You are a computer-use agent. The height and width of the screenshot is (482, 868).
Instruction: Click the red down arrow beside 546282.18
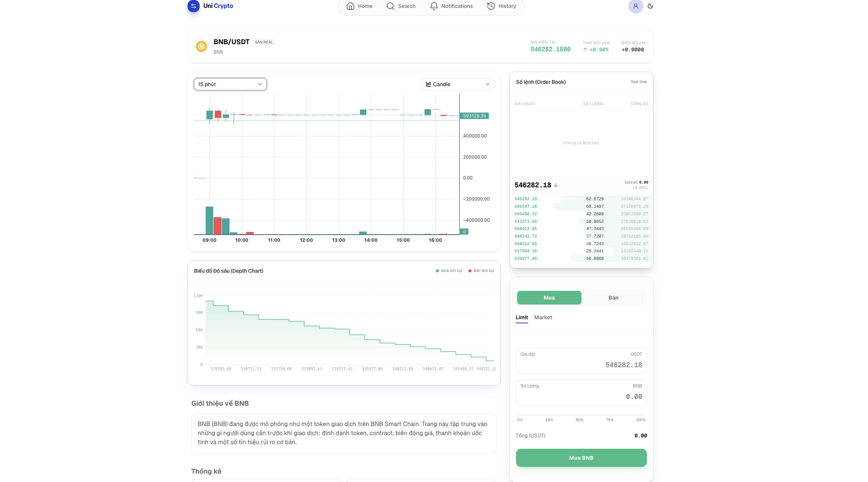point(556,185)
